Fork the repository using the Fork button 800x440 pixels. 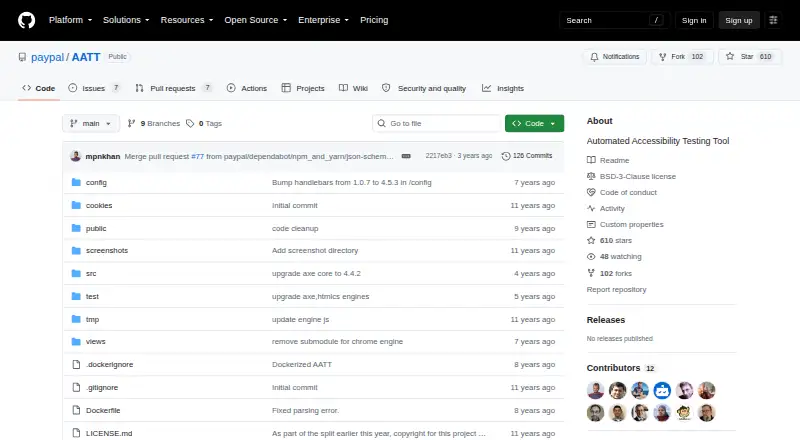coord(682,57)
